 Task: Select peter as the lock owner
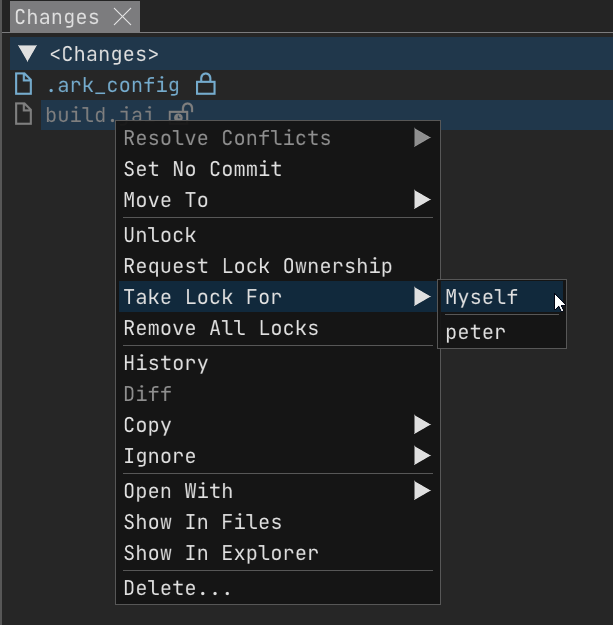coord(476,331)
